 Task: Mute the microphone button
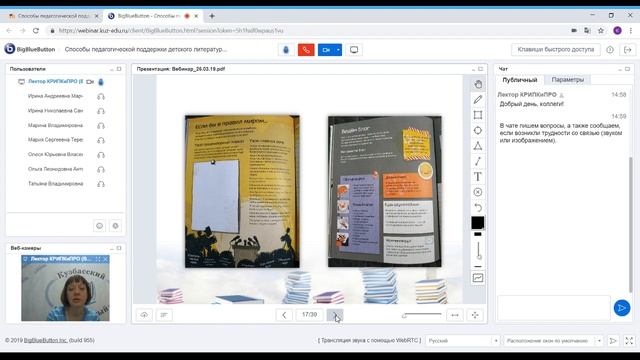[286, 50]
